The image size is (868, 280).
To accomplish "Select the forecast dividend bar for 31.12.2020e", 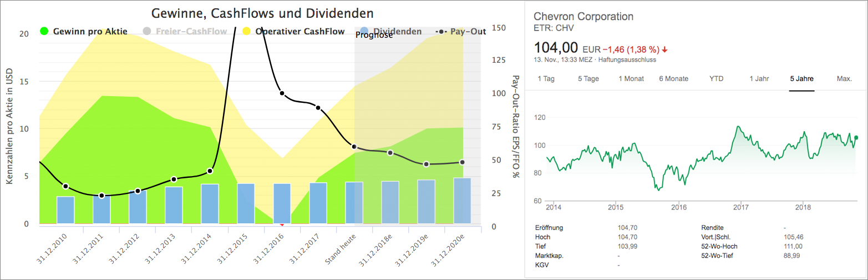I will point(462,201).
